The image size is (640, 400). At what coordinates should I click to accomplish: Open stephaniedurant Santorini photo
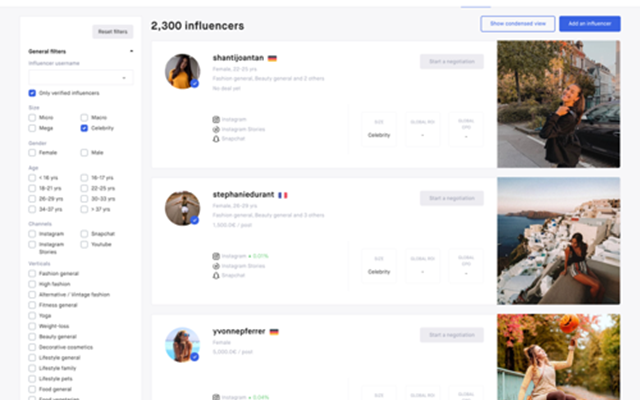[559, 241]
